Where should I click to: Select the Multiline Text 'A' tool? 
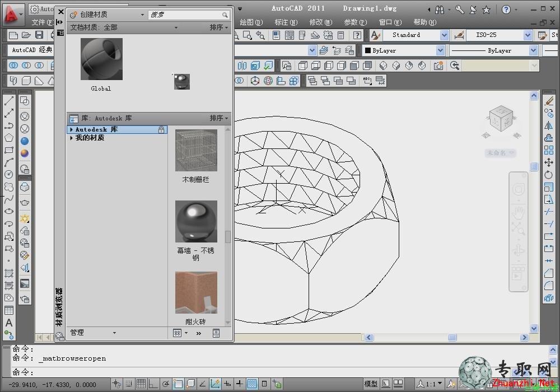point(9,323)
